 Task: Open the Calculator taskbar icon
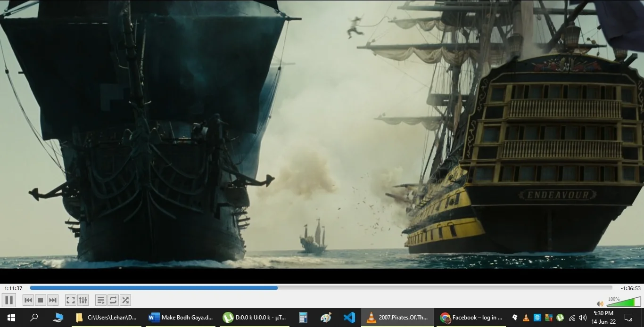[303, 318]
